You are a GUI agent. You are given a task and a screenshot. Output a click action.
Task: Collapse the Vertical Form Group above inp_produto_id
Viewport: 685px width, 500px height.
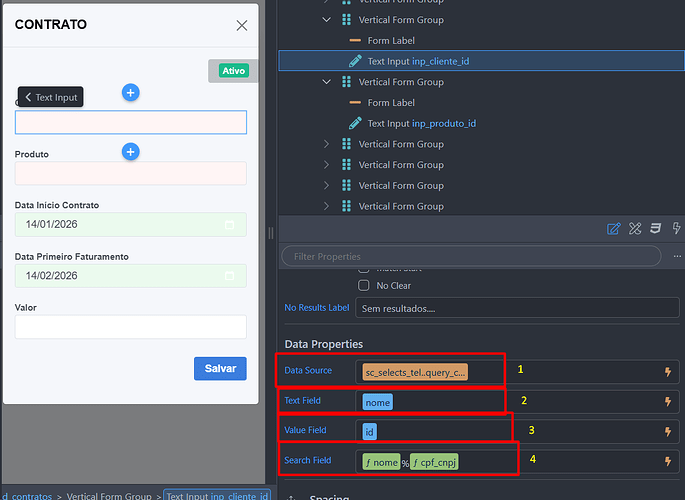pos(326,82)
